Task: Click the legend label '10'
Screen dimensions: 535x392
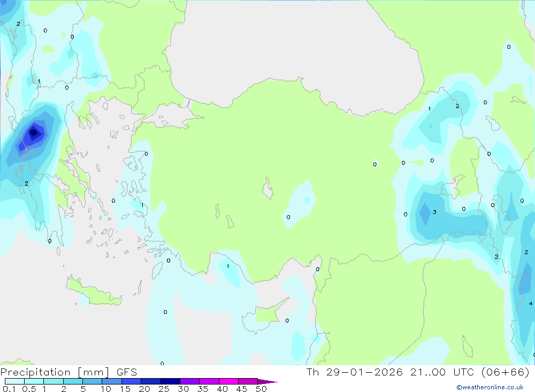Action: click(x=106, y=389)
